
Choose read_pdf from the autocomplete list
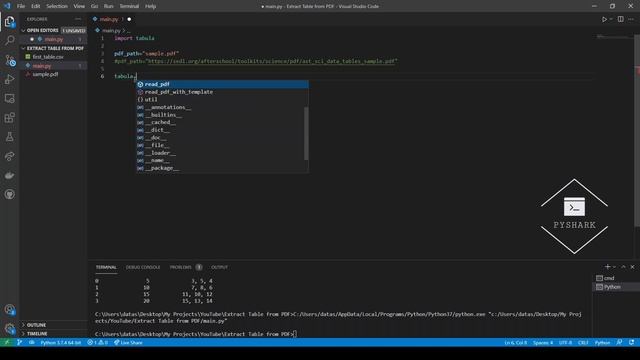222,84
